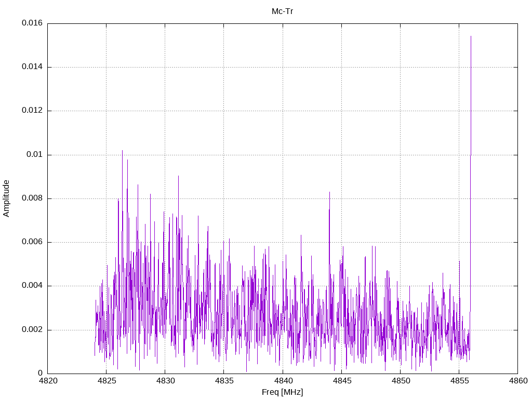Click the y-axis tick label 0
This screenshot has height=399, width=532.
coord(41,374)
